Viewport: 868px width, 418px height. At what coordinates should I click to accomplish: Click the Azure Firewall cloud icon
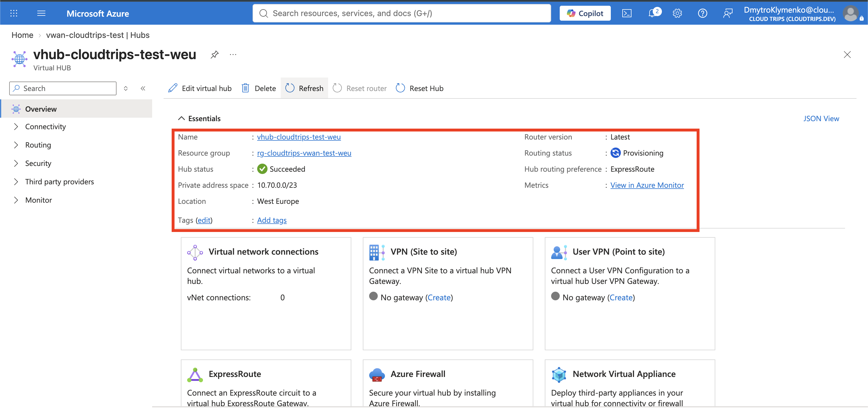tap(377, 375)
